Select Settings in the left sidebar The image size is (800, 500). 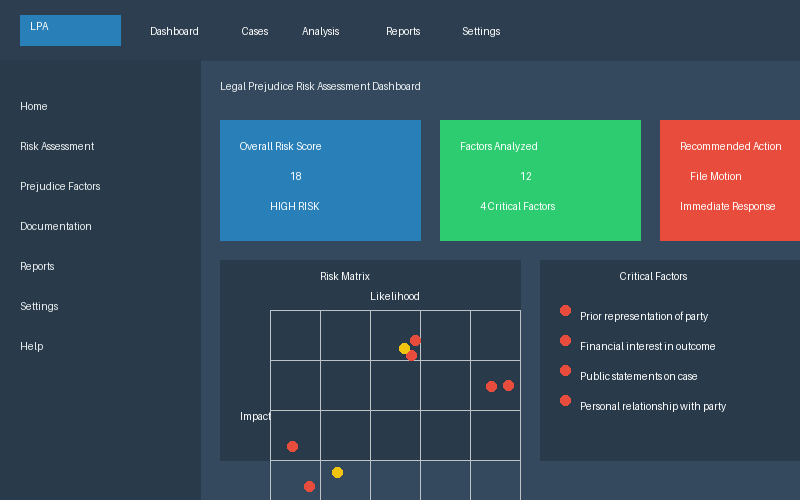[39, 306]
